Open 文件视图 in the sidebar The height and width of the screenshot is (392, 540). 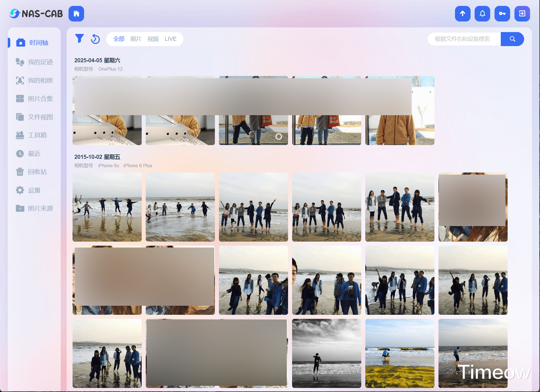[34, 117]
